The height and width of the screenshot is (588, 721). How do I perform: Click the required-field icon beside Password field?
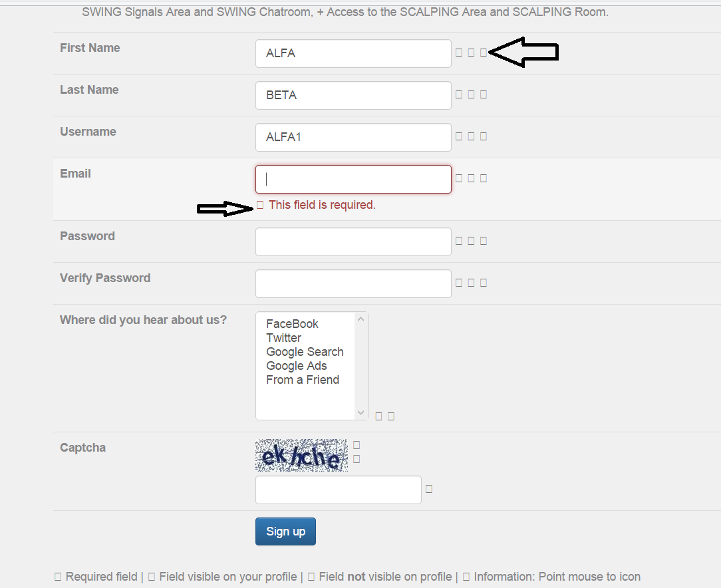coord(459,240)
